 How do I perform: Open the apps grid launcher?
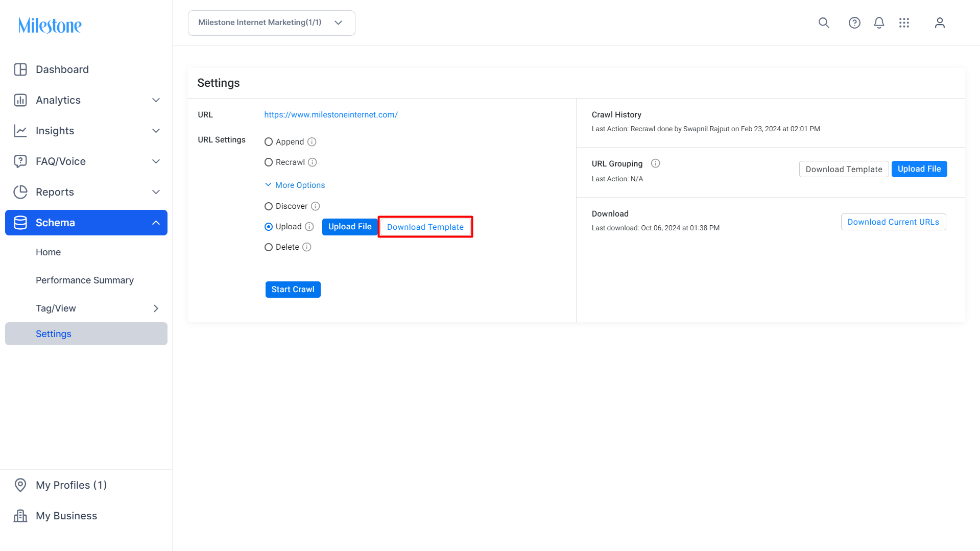pos(904,22)
